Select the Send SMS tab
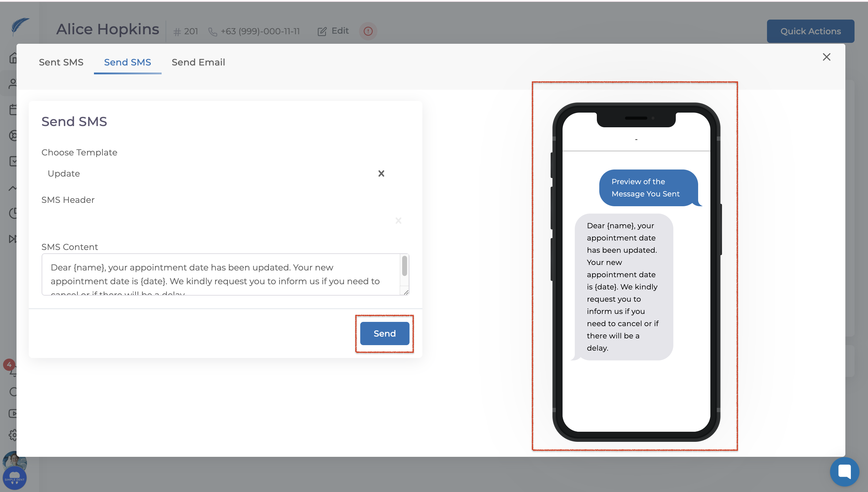The height and width of the screenshot is (492, 868). 127,62
